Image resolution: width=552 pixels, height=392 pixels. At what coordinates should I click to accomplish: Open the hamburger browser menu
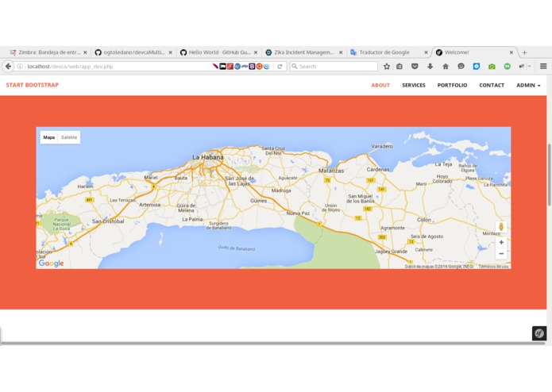coord(543,66)
